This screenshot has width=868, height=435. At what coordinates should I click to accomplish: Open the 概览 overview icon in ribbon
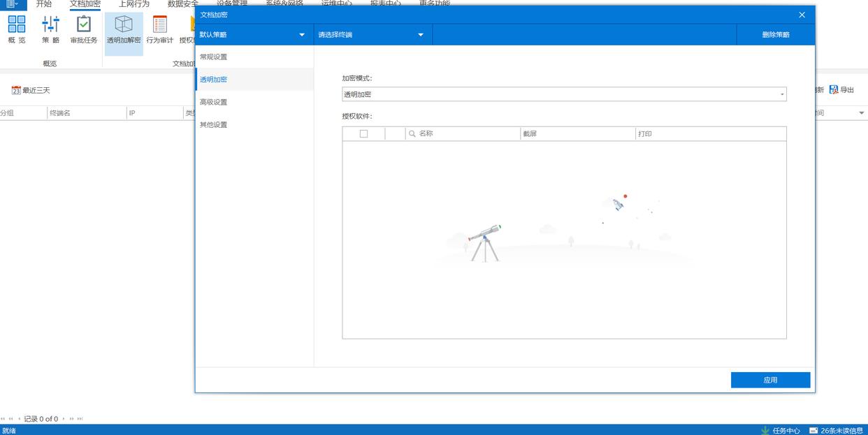17,30
